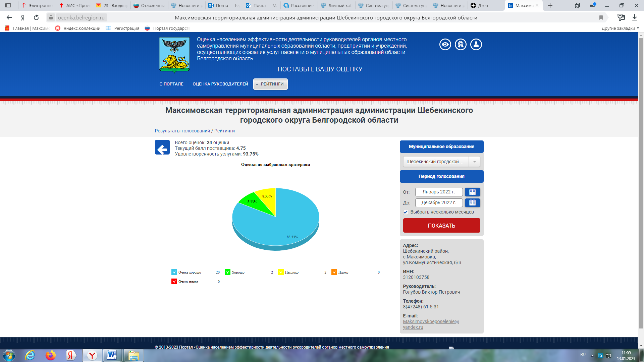Click the Maksimovskoeposelenie@yandex.ru email link
The width and height of the screenshot is (644, 362).
tap(431, 324)
